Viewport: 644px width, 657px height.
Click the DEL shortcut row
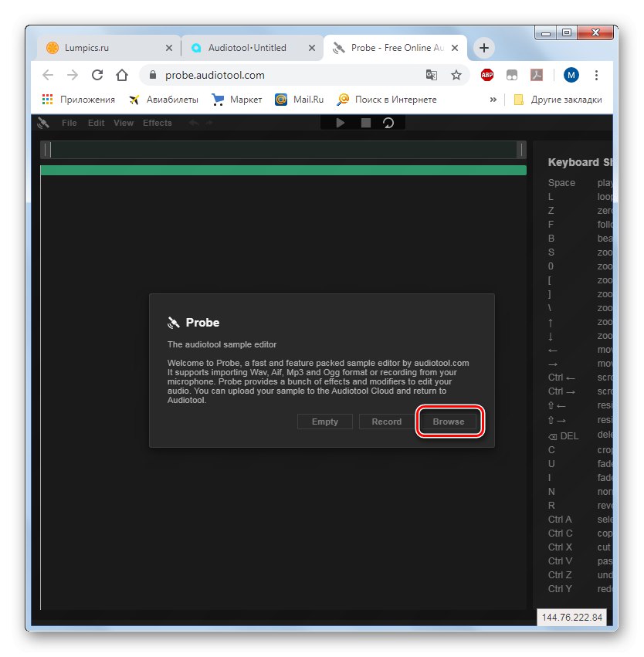580,435
